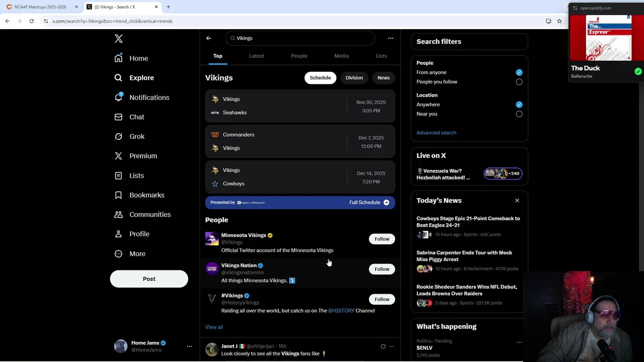Open Full Schedule link

point(369,203)
